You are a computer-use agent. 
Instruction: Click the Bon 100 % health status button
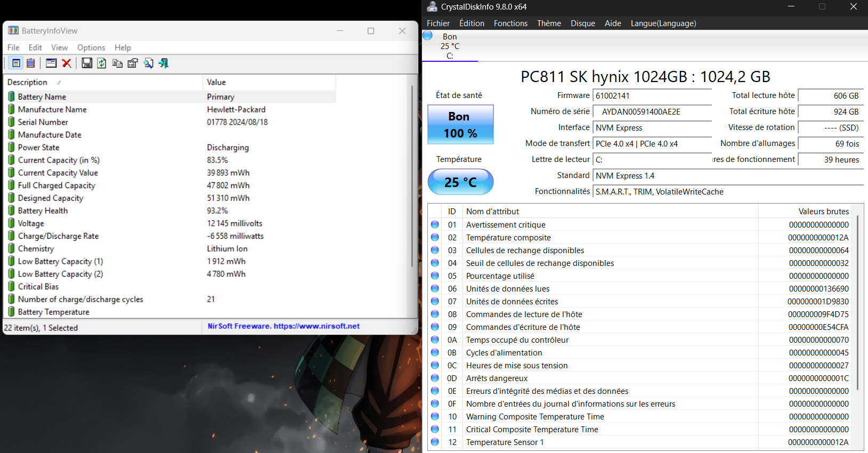(x=460, y=125)
